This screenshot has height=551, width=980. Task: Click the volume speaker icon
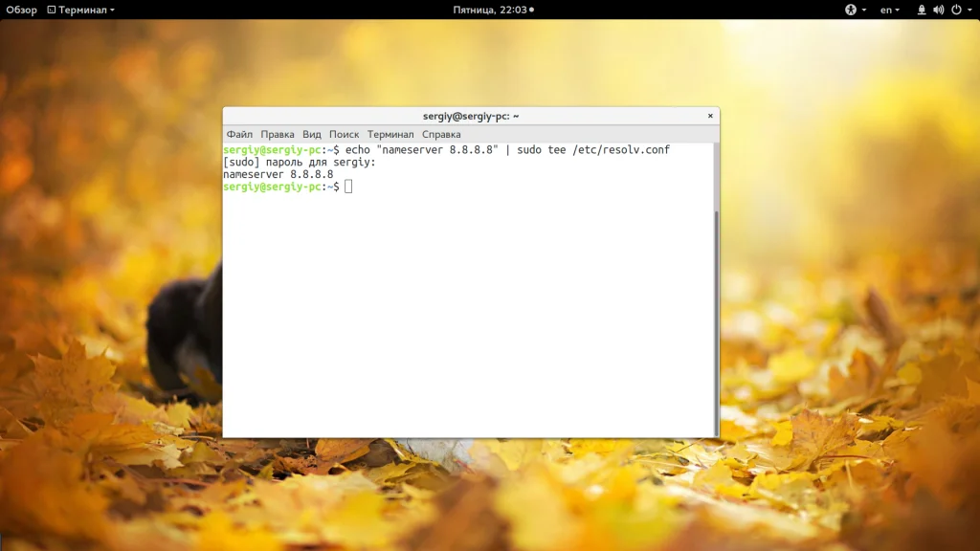938,10
